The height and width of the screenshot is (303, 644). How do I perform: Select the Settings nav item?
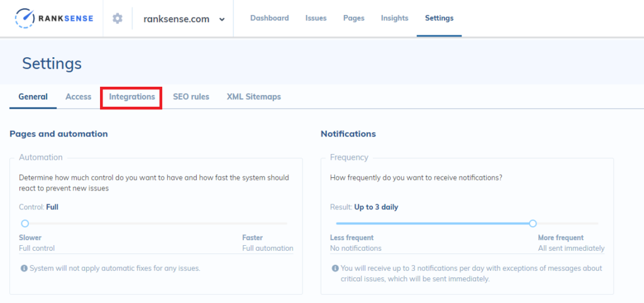(x=439, y=18)
